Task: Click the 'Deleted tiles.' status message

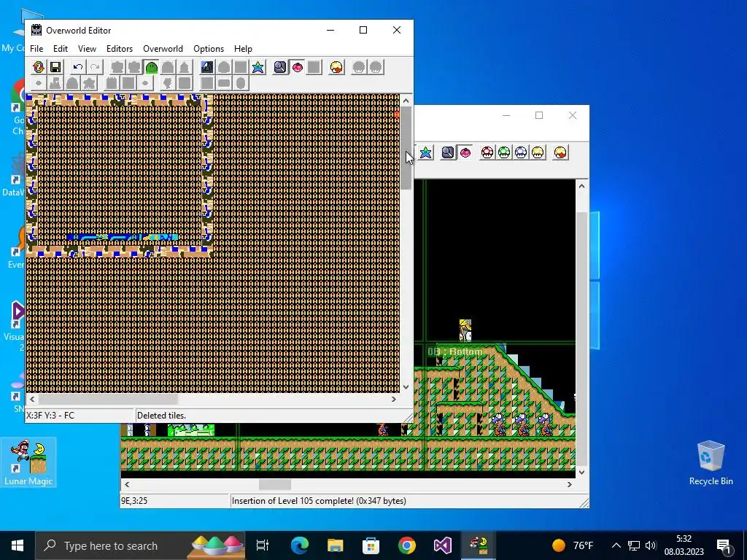Action: coord(161,415)
